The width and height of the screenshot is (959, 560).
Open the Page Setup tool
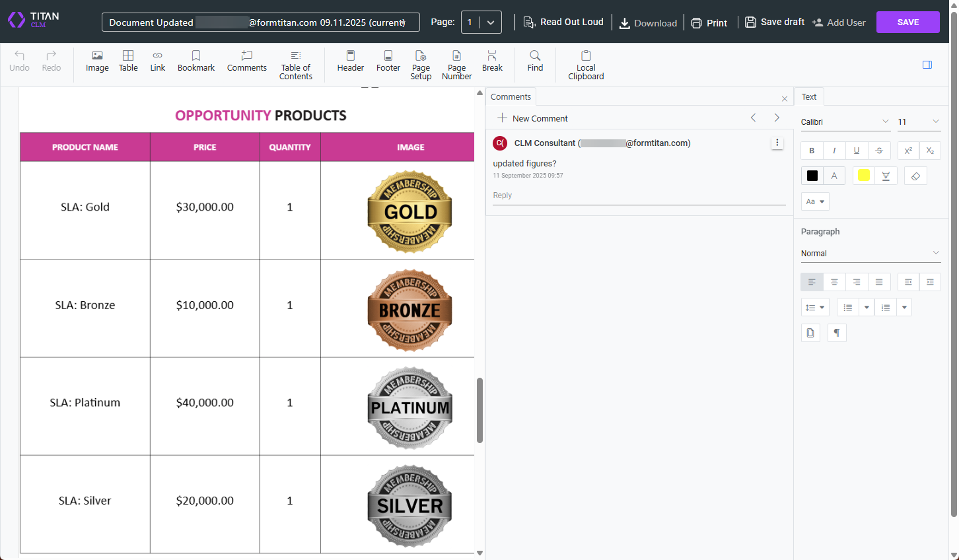click(x=421, y=65)
